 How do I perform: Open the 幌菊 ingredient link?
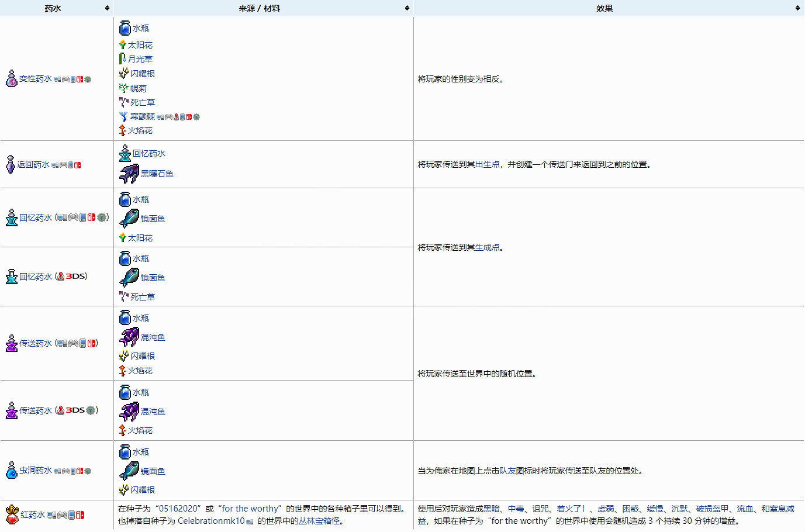(139, 88)
